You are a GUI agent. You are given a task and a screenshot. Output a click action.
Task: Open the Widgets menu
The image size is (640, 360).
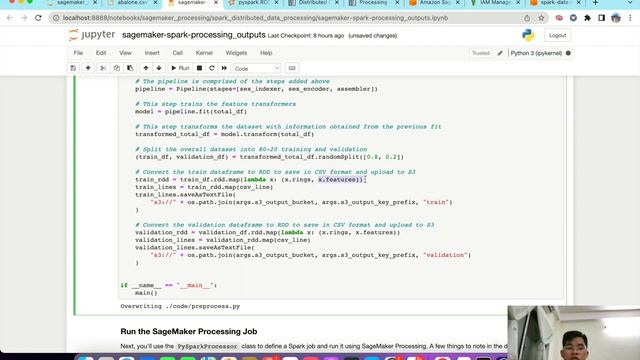(x=236, y=53)
